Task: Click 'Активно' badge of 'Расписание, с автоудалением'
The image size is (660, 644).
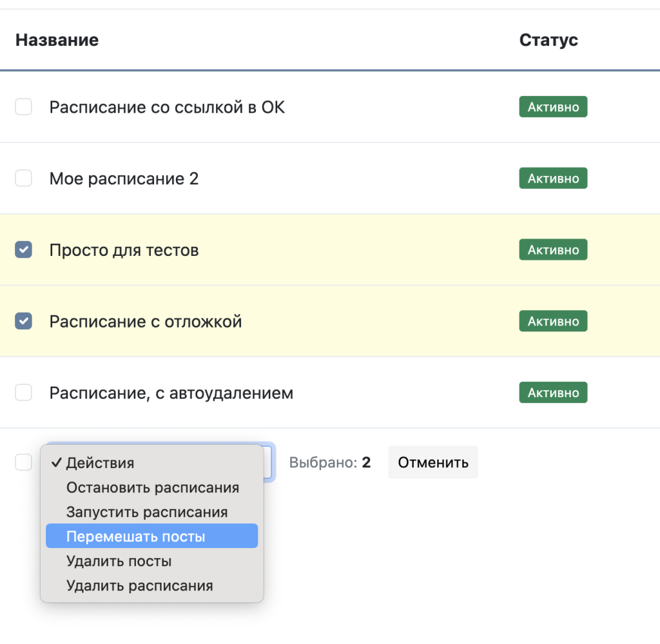Action: (553, 393)
